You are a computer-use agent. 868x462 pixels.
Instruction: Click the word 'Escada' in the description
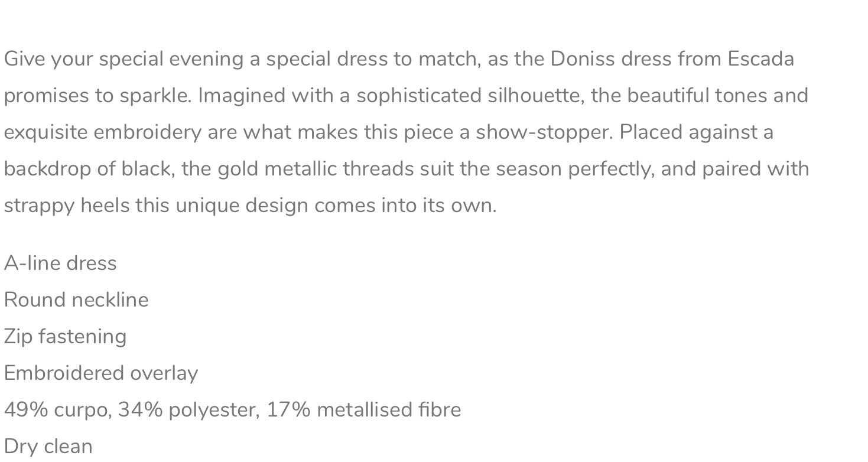(760, 59)
